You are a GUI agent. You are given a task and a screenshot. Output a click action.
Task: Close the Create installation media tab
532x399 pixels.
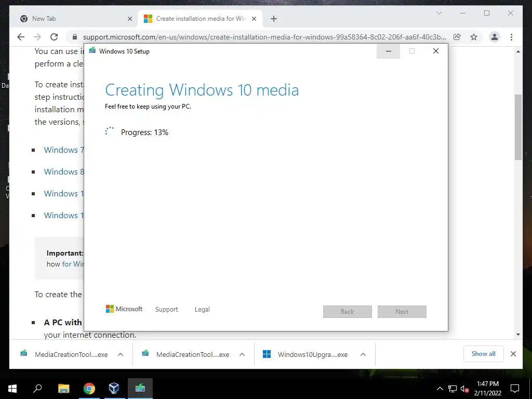click(254, 19)
